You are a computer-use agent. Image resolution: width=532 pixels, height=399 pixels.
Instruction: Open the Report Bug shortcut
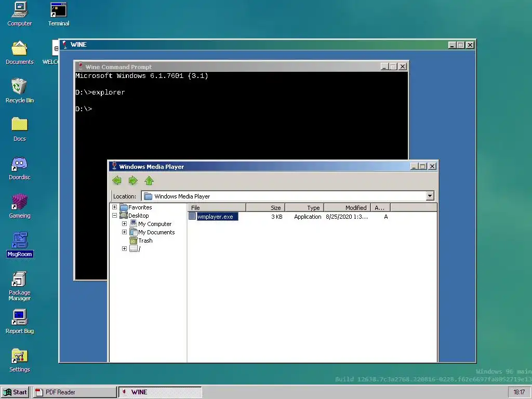coord(19,321)
